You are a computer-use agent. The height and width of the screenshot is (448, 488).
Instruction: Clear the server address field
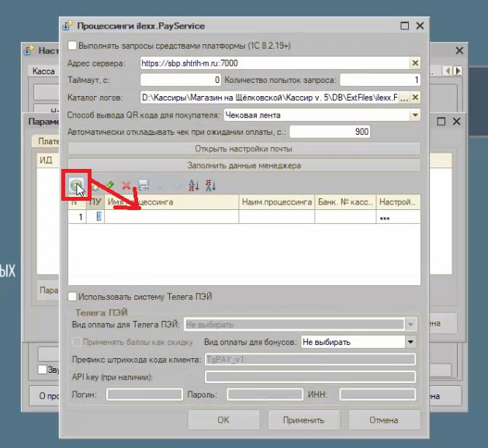click(x=415, y=63)
